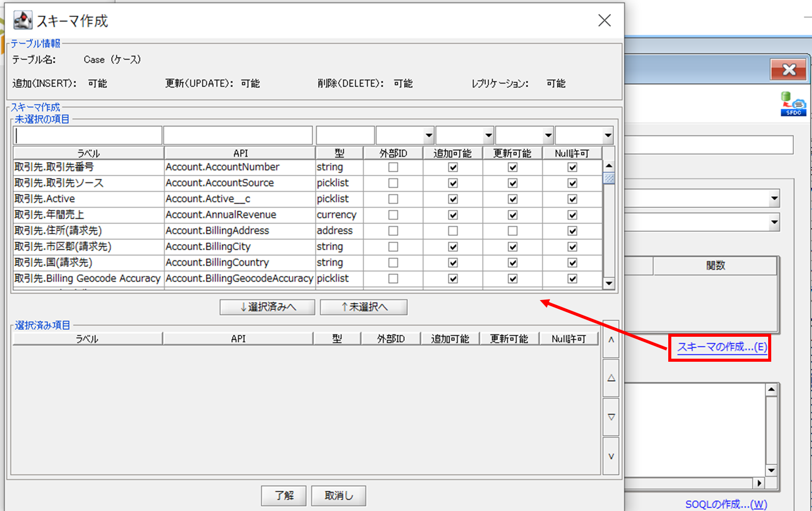Click the SFDC adapter icon
Image resolution: width=812 pixels, height=511 pixels.
pos(793,104)
